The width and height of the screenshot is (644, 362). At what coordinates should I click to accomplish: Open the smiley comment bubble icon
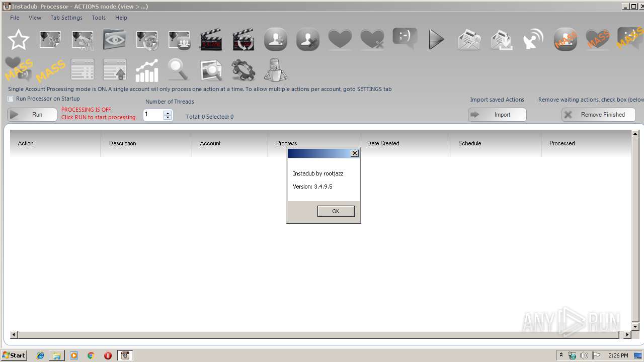tap(405, 39)
